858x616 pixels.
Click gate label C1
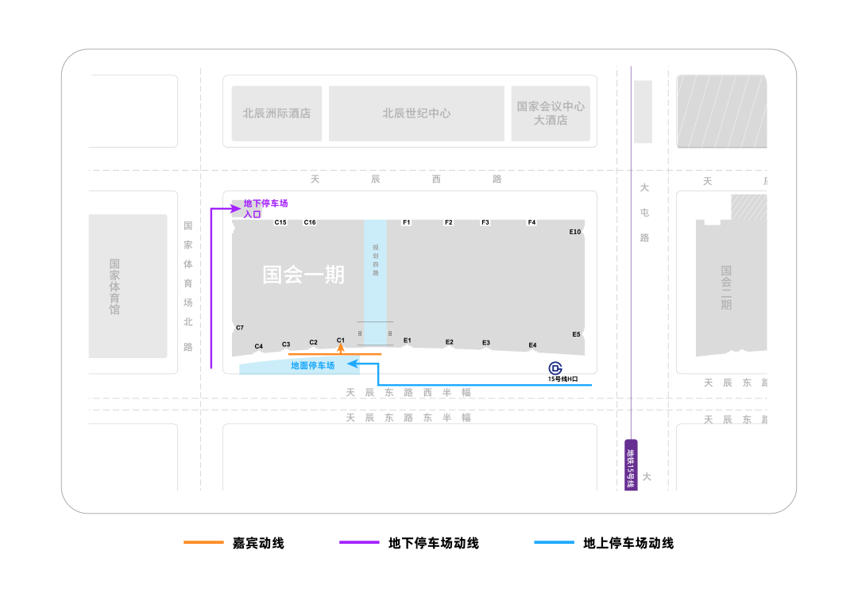[340, 340]
